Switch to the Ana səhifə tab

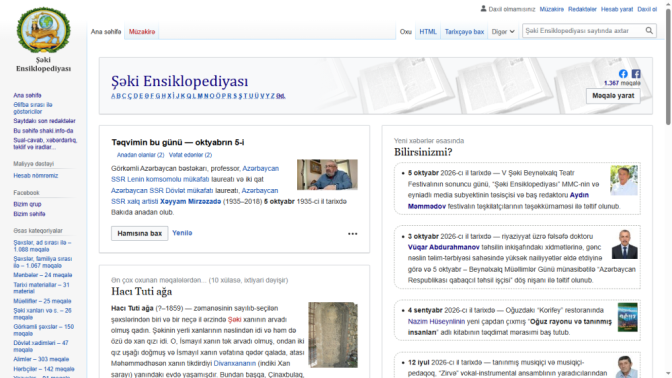pyautogui.click(x=106, y=32)
